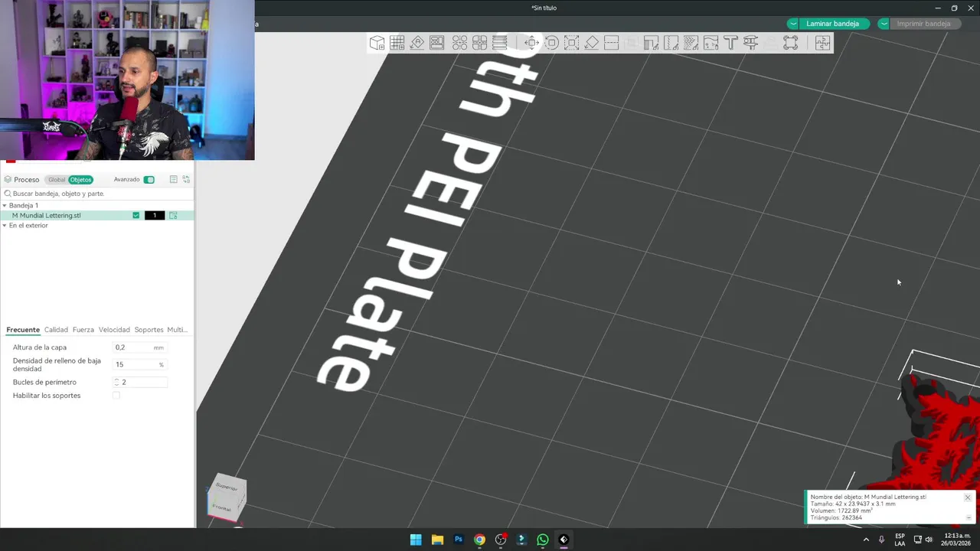Open the Windows Start menu
Image resolution: width=980 pixels, height=551 pixels.
[x=416, y=540]
